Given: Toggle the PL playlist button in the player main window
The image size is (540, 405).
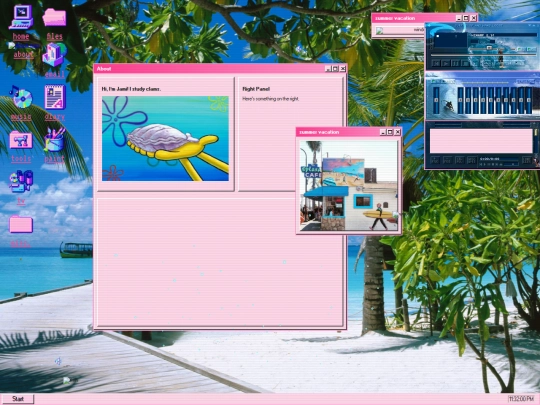Looking at the screenshot, I should pyautogui.click(x=531, y=49).
